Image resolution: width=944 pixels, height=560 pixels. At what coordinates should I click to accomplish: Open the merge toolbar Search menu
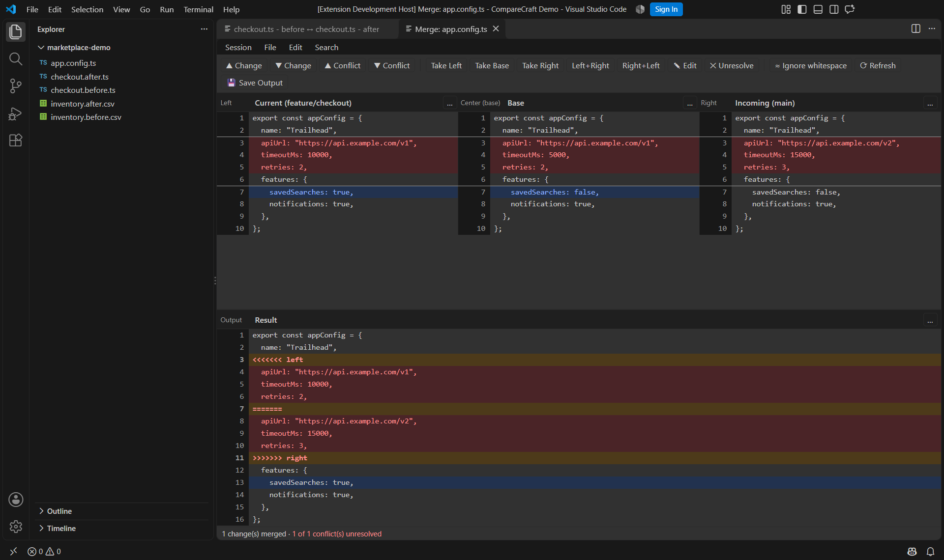tap(326, 47)
